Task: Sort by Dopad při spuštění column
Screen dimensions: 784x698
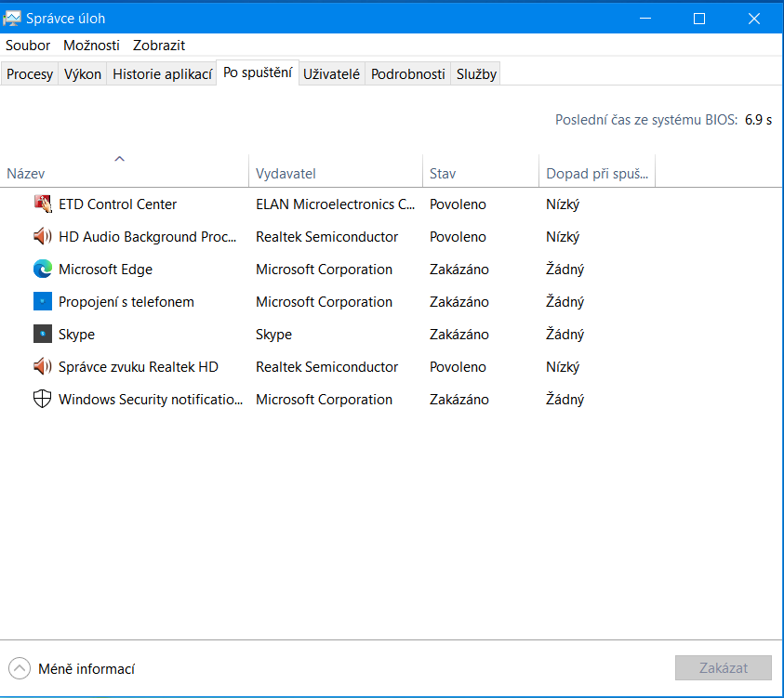Action: coord(596,174)
